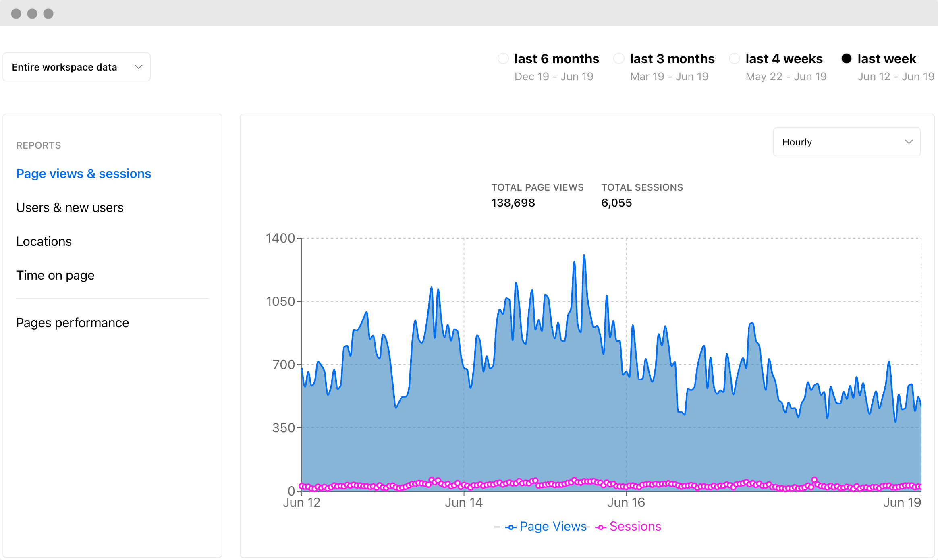Viewport: 938px width, 560px height.
Task: Go to Locations report
Action: (44, 241)
